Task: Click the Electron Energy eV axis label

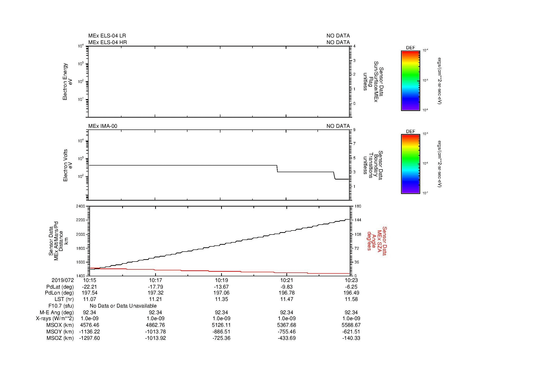Action: (x=67, y=82)
